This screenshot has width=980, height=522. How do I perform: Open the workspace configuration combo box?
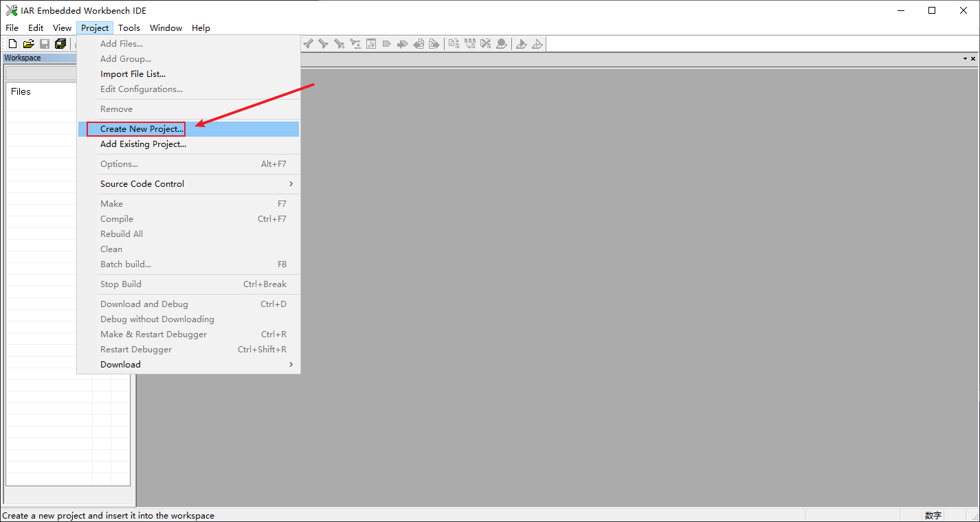[41, 73]
